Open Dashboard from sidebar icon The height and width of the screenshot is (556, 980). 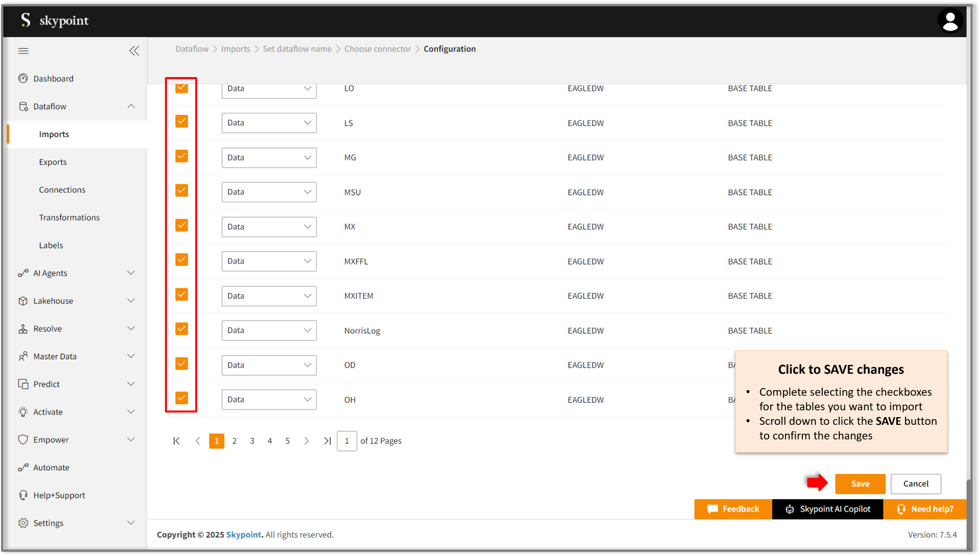coord(23,79)
